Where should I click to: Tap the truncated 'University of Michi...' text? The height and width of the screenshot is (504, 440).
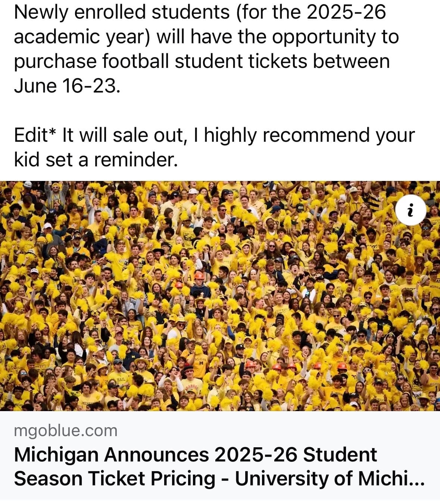330,479
